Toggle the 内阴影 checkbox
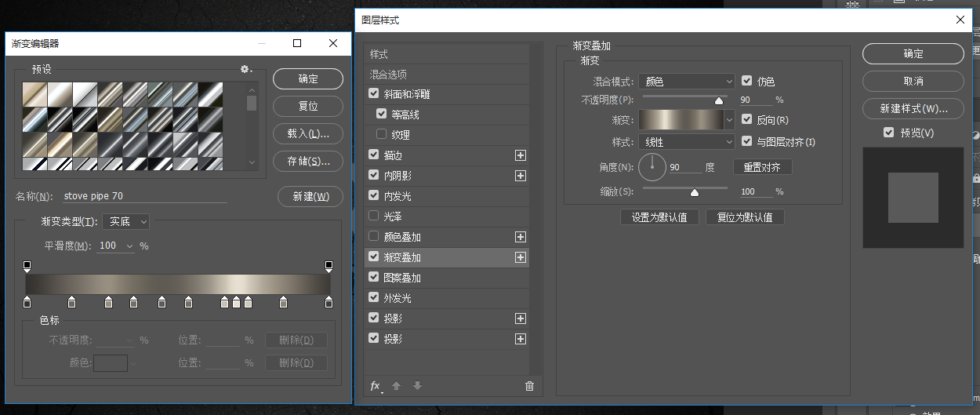 374,176
